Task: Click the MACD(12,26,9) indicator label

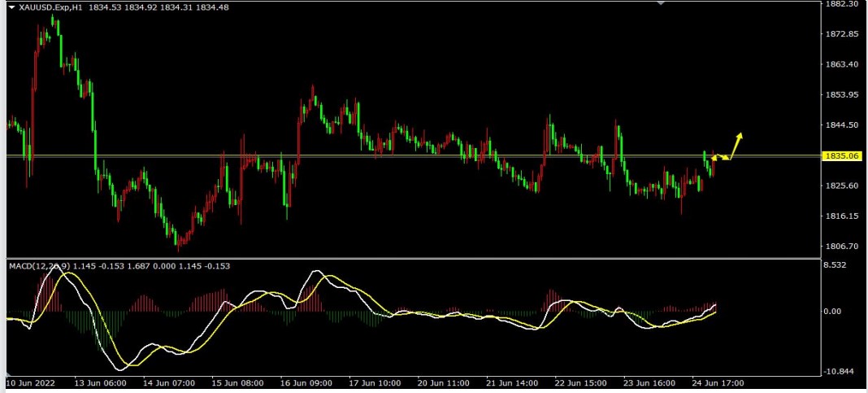Action: click(39, 266)
